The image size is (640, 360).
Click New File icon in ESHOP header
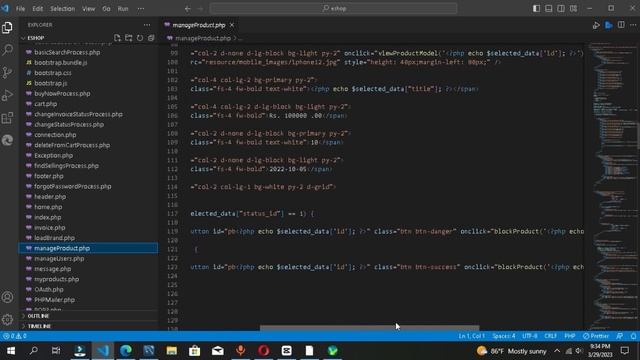[118, 38]
